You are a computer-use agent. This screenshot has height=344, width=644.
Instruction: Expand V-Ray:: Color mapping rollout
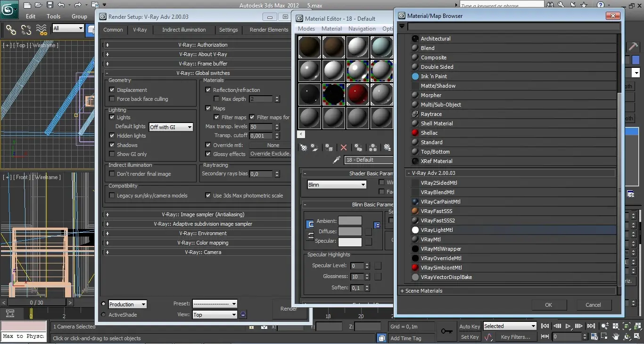click(198, 243)
